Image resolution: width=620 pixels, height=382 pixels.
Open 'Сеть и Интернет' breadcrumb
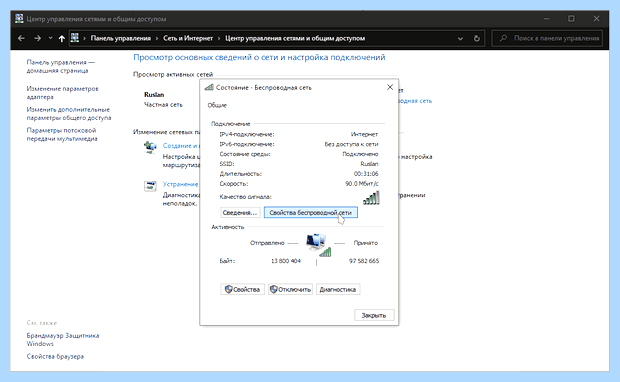(x=188, y=38)
